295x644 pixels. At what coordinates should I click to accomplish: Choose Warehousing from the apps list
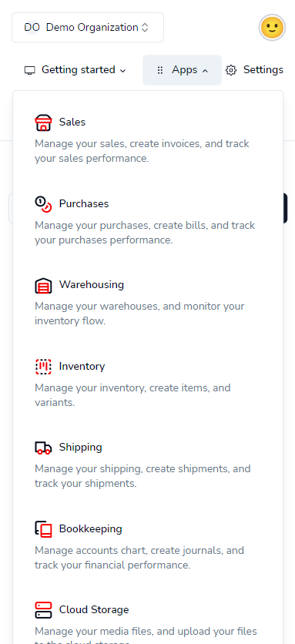[x=148, y=302]
